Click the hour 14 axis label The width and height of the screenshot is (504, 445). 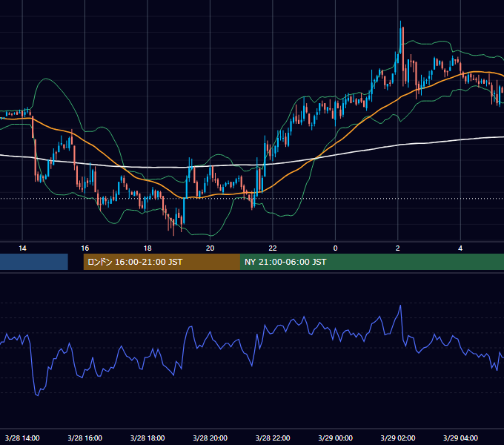point(22,248)
